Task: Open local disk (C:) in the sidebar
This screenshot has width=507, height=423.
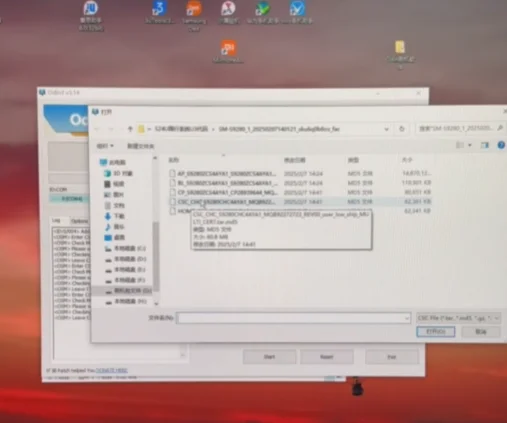Action: point(125,248)
